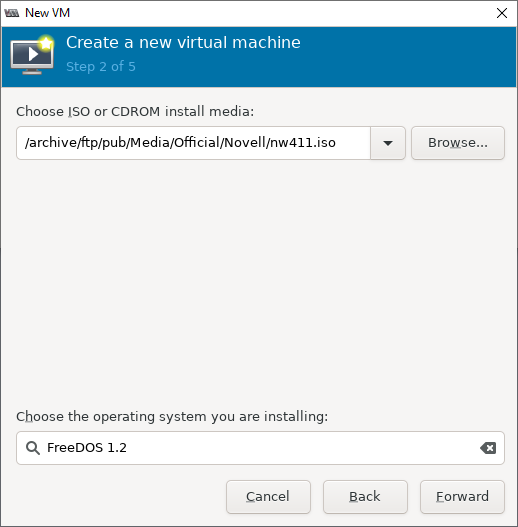Expand the ISO media path dropdown arrow

click(x=388, y=143)
